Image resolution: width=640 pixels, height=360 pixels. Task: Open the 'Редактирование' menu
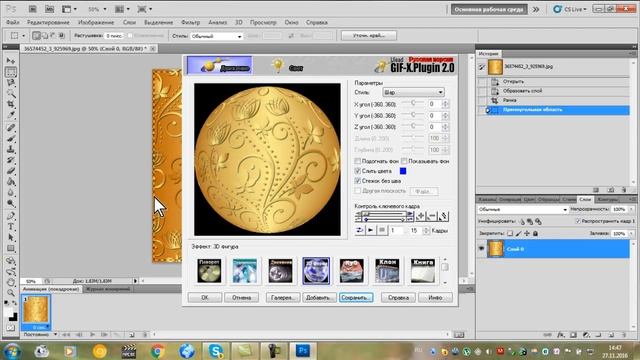point(48,22)
